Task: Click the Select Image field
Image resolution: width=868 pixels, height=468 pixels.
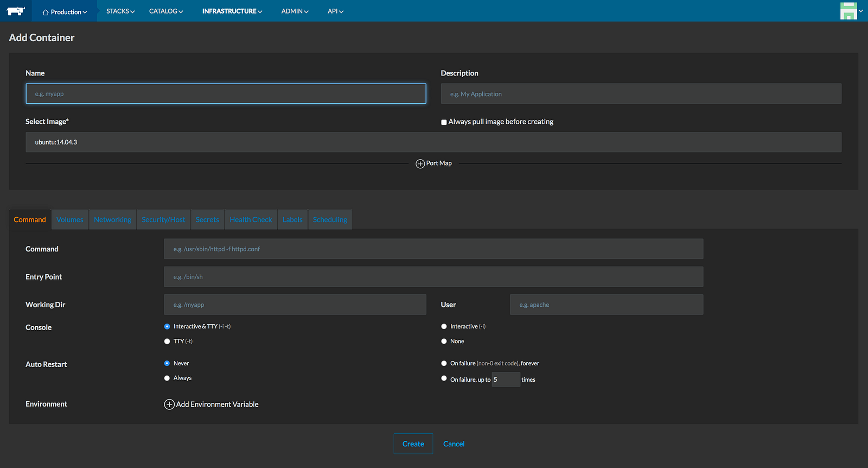Action: (x=433, y=142)
